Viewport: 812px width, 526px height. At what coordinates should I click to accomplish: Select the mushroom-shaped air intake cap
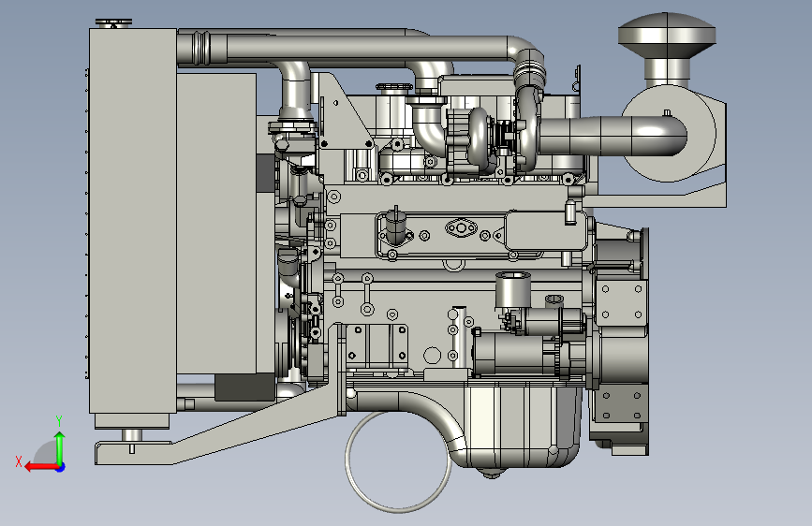point(667,36)
